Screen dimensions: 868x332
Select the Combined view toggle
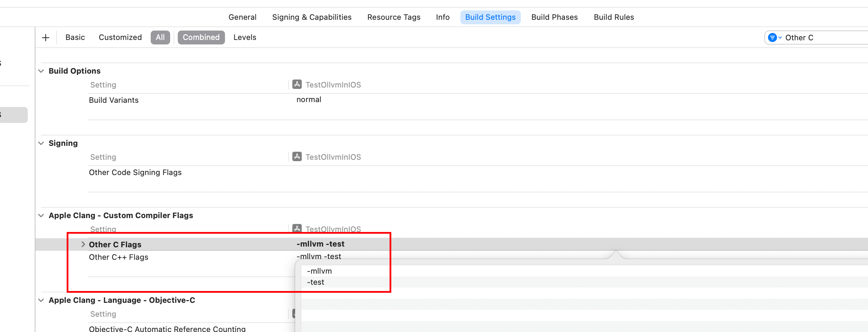point(201,38)
